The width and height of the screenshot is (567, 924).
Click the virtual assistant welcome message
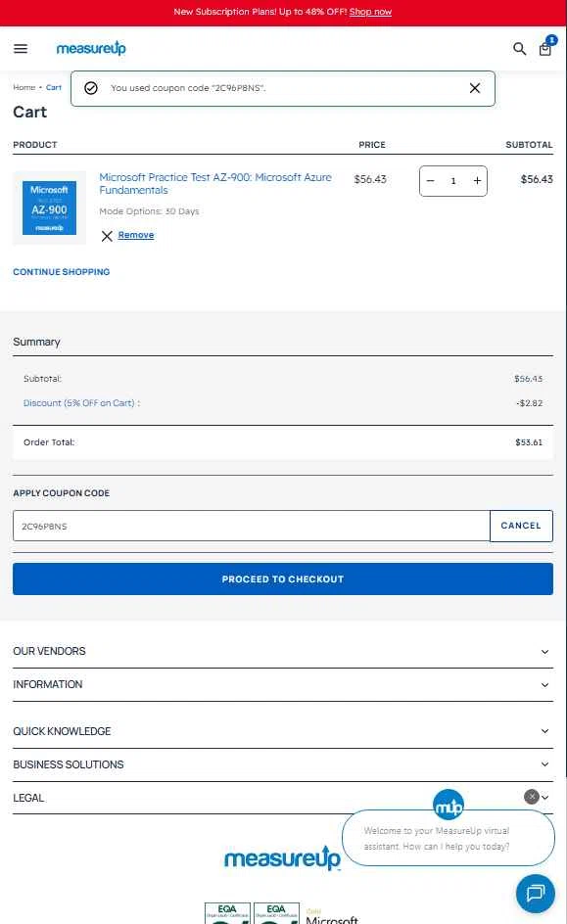tap(448, 838)
